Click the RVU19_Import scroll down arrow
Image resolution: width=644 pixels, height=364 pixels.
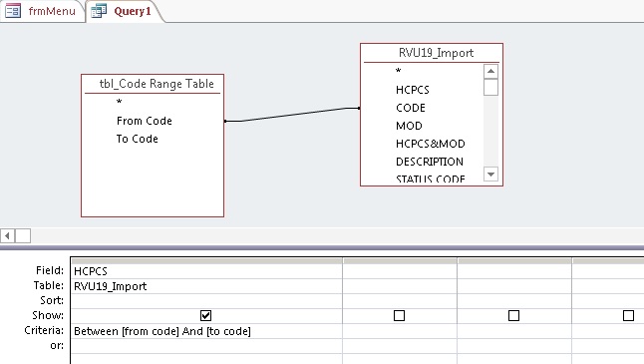pos(490,175)
